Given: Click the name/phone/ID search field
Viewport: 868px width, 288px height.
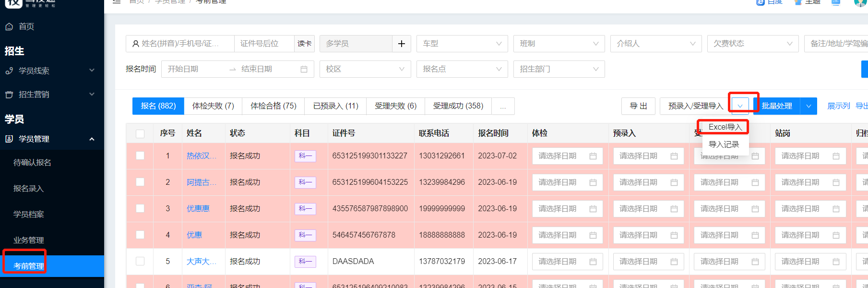Looking at the screenshot, I should pos(180,44).
